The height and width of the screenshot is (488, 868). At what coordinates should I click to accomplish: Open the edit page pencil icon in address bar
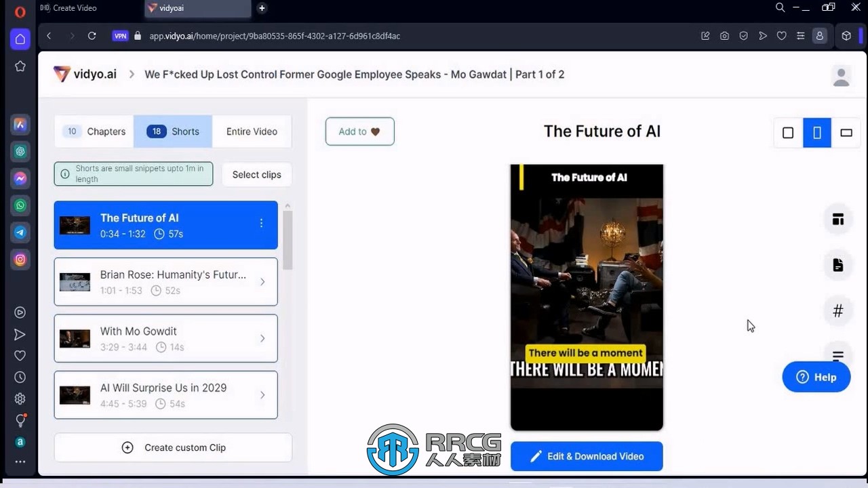coord(705,36)
